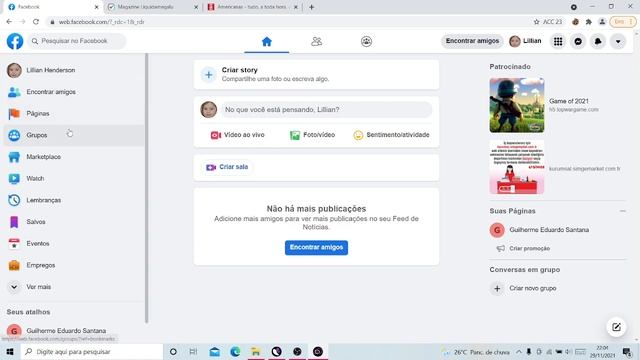Bookmark this page with star icon
Viewport: 640px width, 360px height.
[x=536, y=22]
